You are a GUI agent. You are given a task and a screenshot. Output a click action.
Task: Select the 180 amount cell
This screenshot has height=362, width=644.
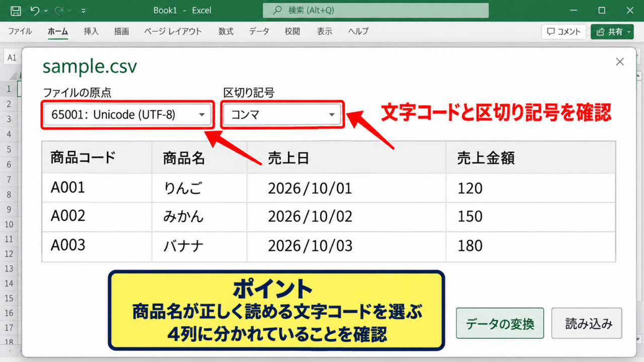point(531,246)
